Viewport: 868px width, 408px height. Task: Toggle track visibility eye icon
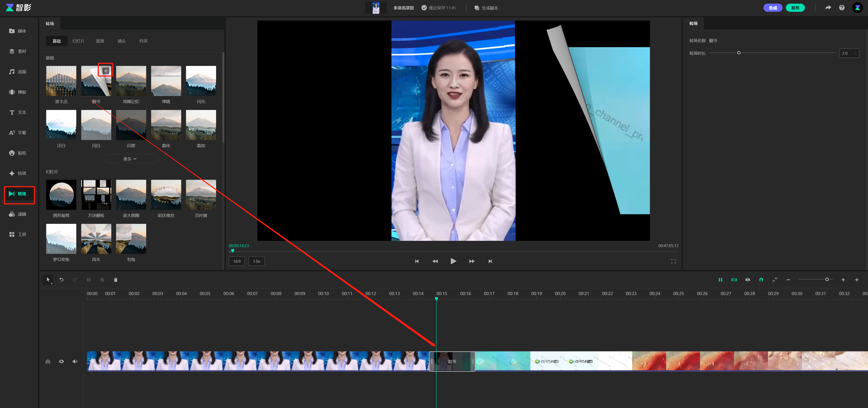pos(61,361)
